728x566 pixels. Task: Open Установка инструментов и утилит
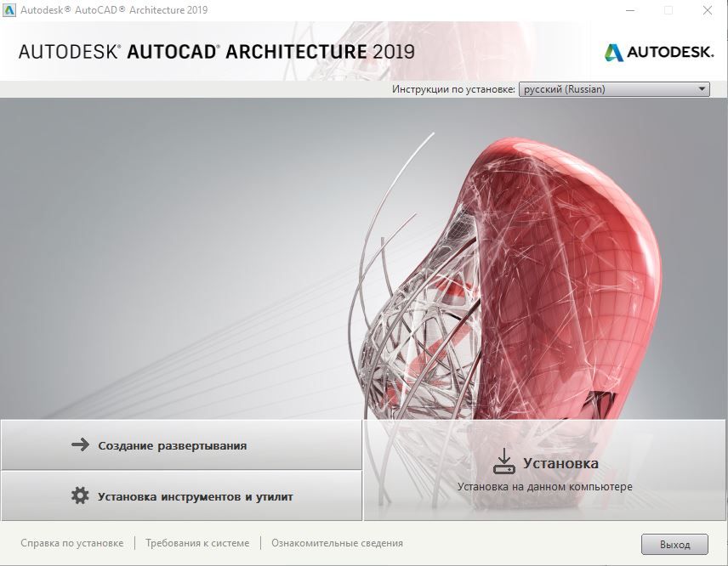(x=181, y=496)
